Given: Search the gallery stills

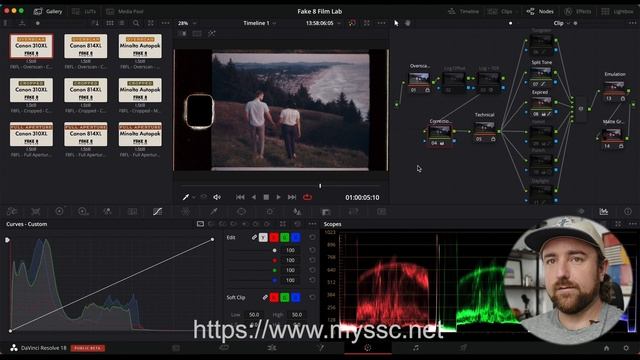Looking at the screenshot, I should click(x=136, y=23).
